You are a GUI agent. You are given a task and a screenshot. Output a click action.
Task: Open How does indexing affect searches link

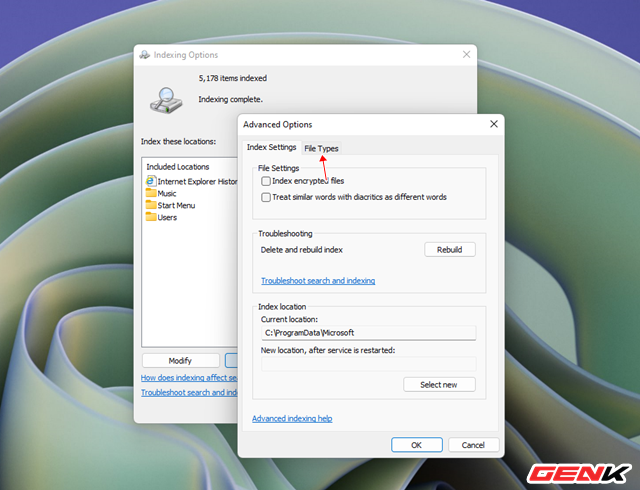point(189,378)
